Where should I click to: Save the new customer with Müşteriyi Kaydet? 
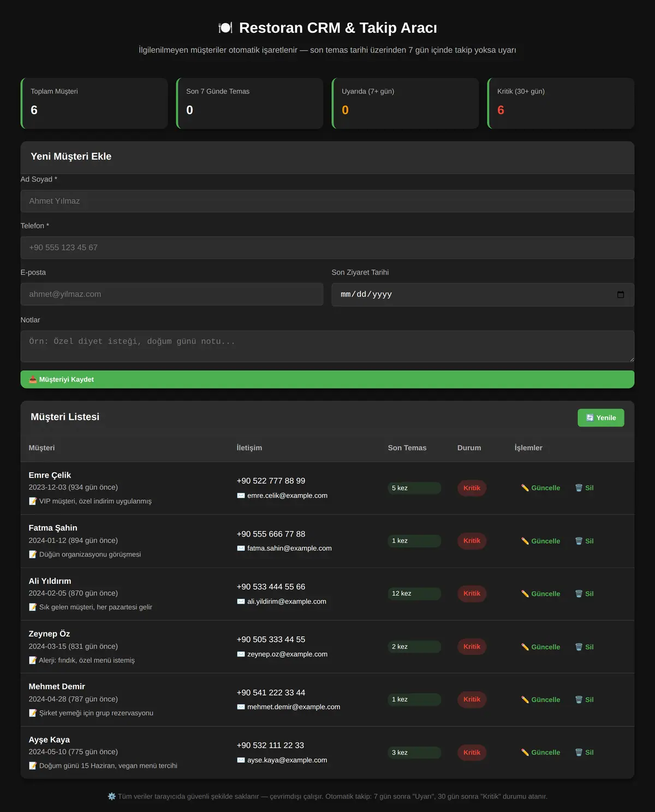[327, 379]
